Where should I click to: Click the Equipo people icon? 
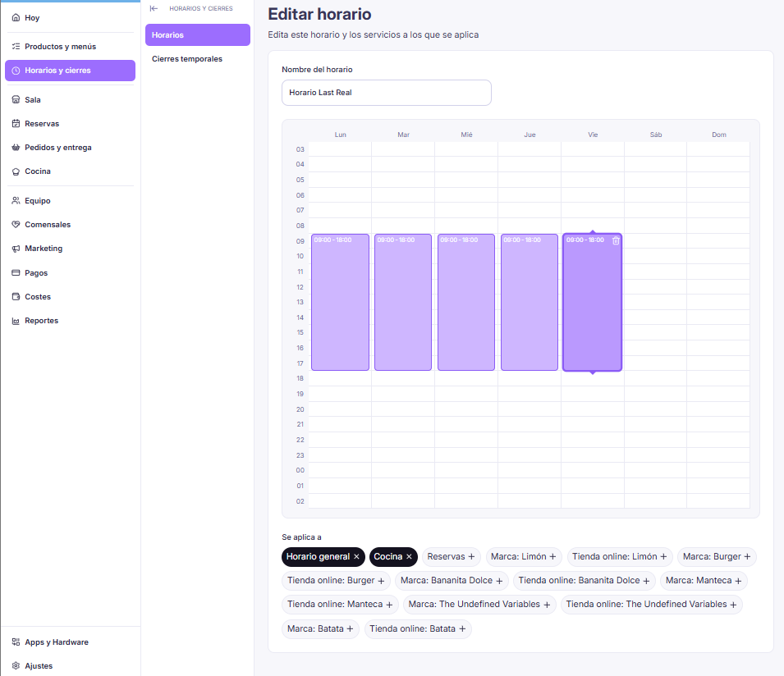(16, 200)
